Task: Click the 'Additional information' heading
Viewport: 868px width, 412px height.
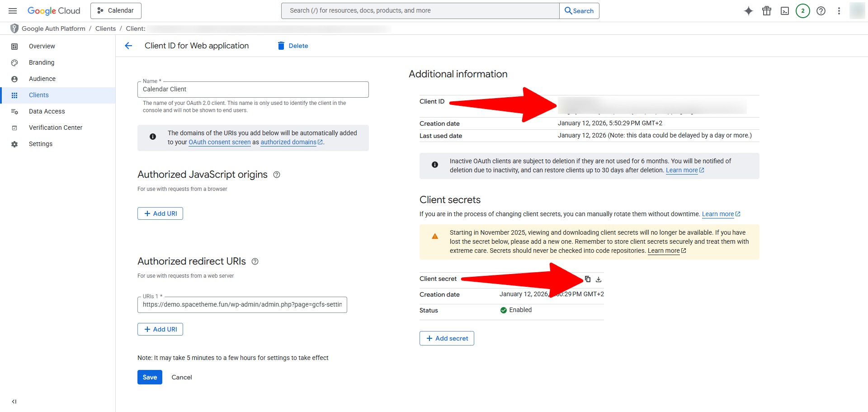Action: pos(458,74)
